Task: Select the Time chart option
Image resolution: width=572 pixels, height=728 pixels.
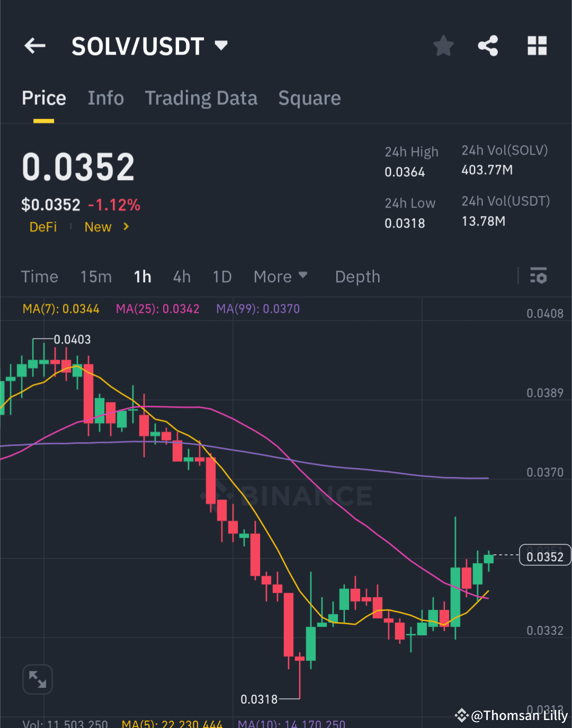Action: (39, 276)
